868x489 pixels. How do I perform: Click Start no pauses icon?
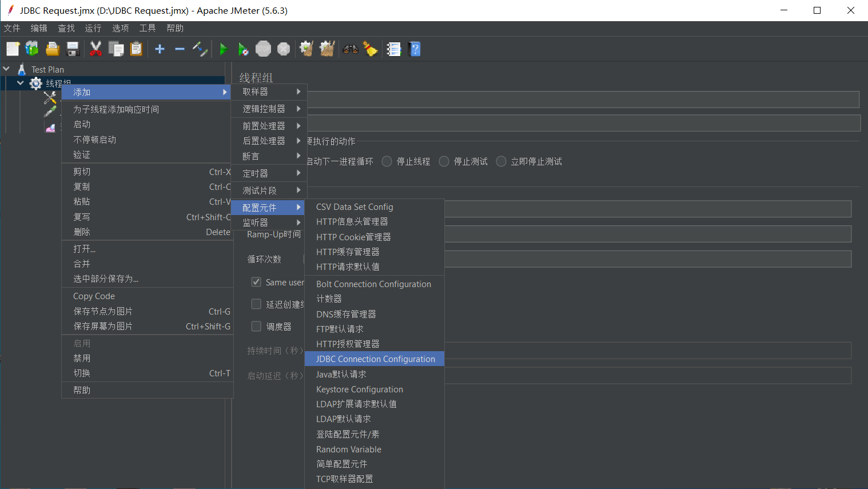click(x=243, y=49)
